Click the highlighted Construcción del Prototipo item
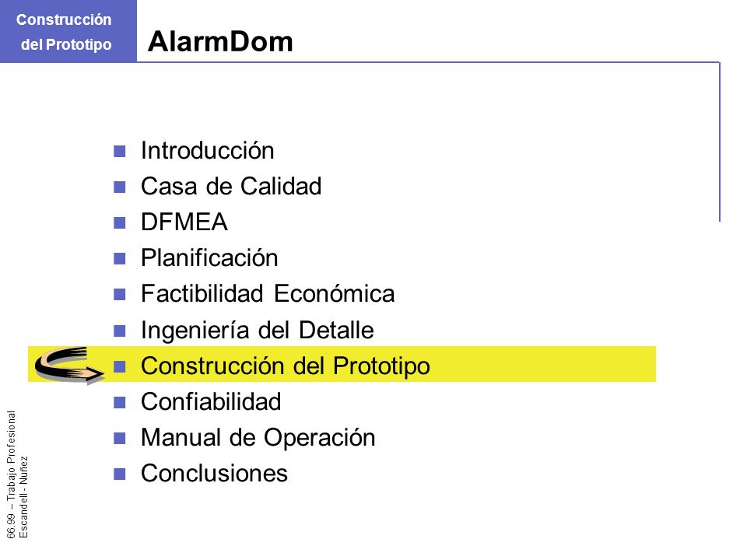This screenshot has width=747, height=560. tap(286, 366)
